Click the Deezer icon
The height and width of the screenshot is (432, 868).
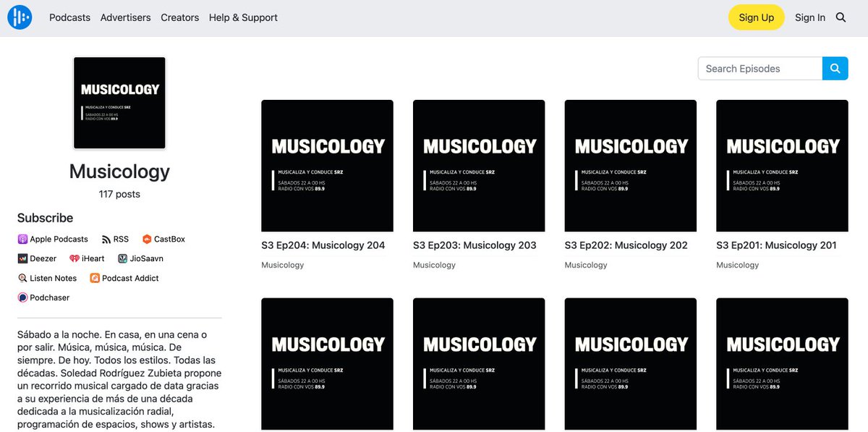pos(22,258)
